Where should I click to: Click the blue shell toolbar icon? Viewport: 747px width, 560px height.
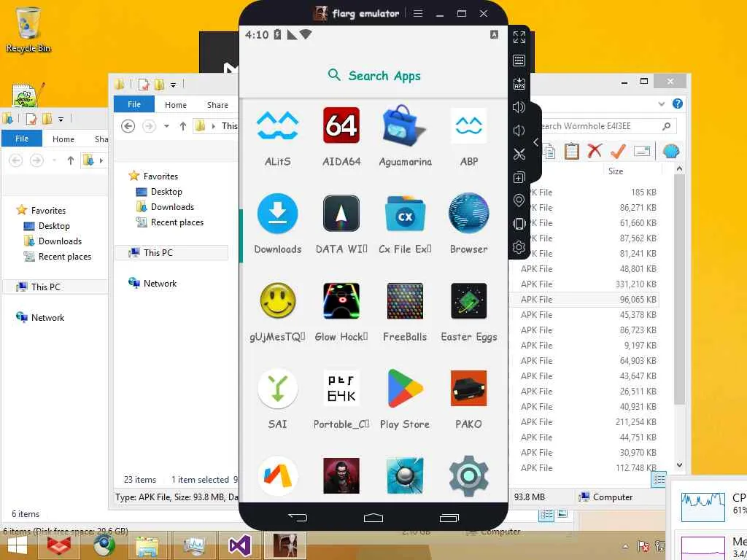coord(671,152)
